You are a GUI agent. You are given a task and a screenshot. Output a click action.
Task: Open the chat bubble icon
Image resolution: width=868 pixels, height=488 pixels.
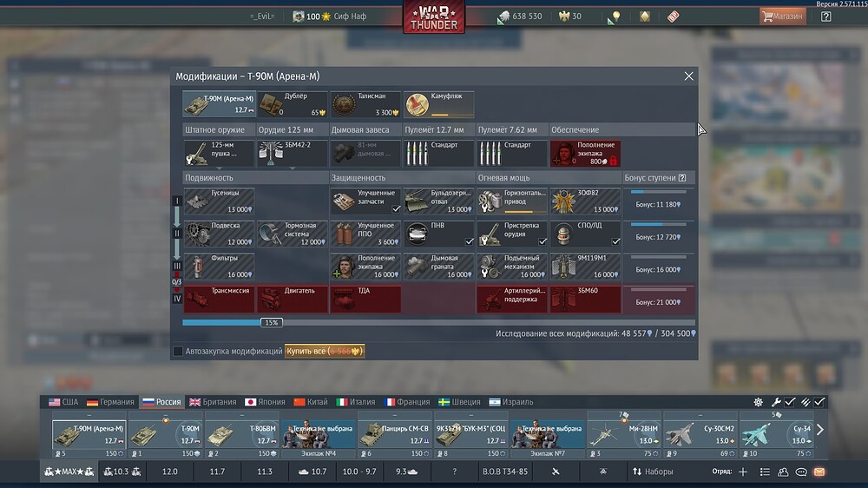coord(801,472)
